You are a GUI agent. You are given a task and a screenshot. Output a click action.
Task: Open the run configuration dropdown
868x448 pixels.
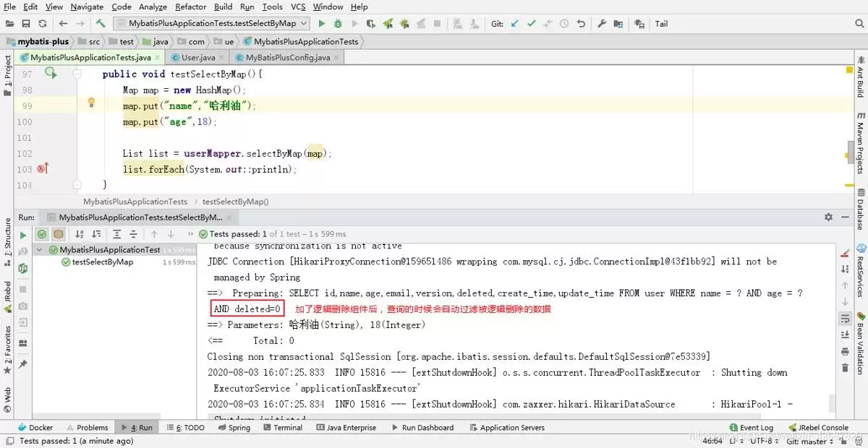pos(212,24)
